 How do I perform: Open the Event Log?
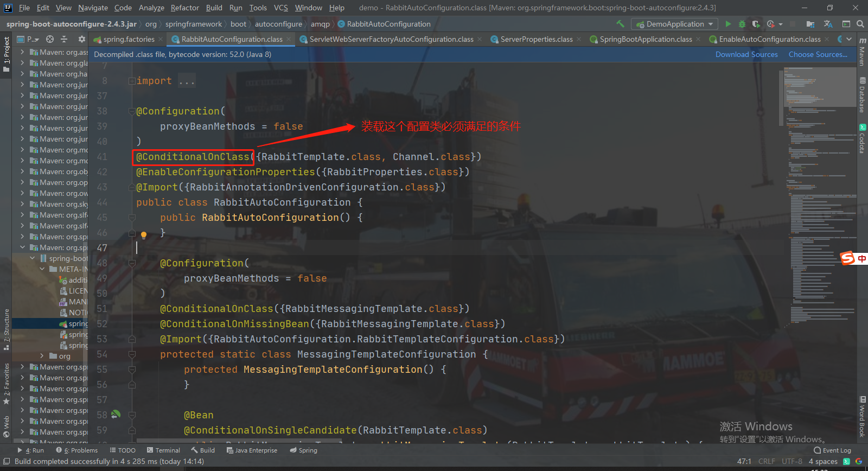(832, 450)
